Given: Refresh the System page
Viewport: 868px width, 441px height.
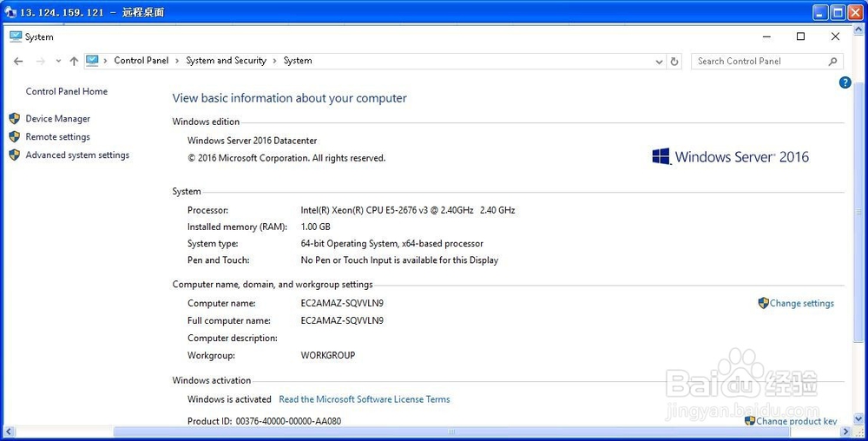Looking at the screenshot, I should 674,62.
